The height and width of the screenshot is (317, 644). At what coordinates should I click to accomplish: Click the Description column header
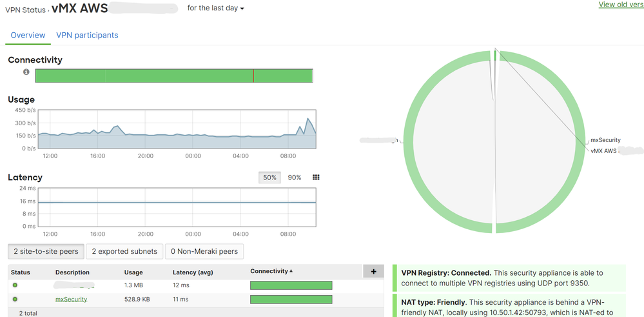pos(72,272)
